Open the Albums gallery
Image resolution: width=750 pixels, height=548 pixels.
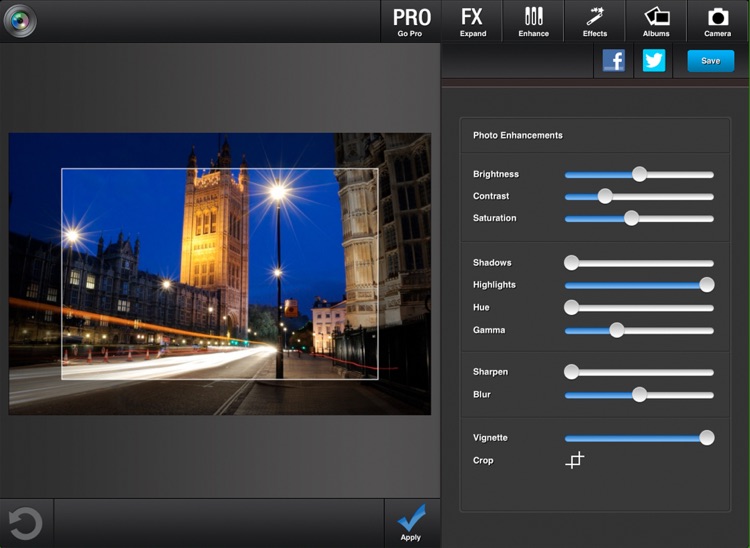[656, 21]
